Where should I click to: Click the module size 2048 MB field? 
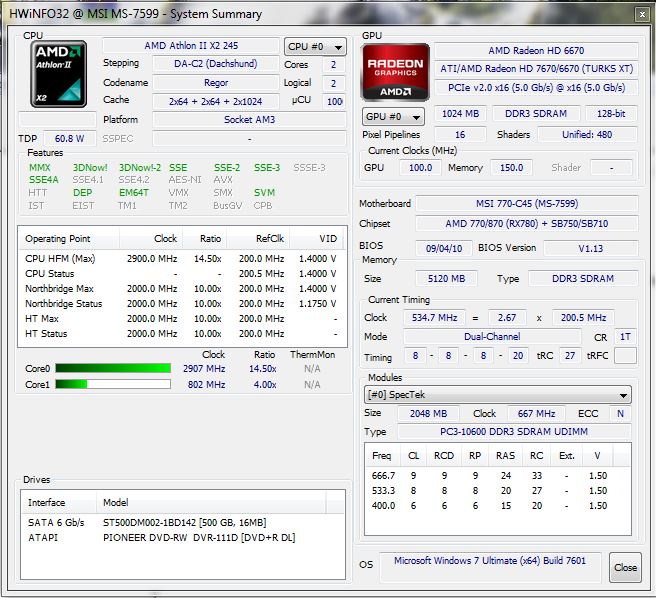click(x=428, y=413)
